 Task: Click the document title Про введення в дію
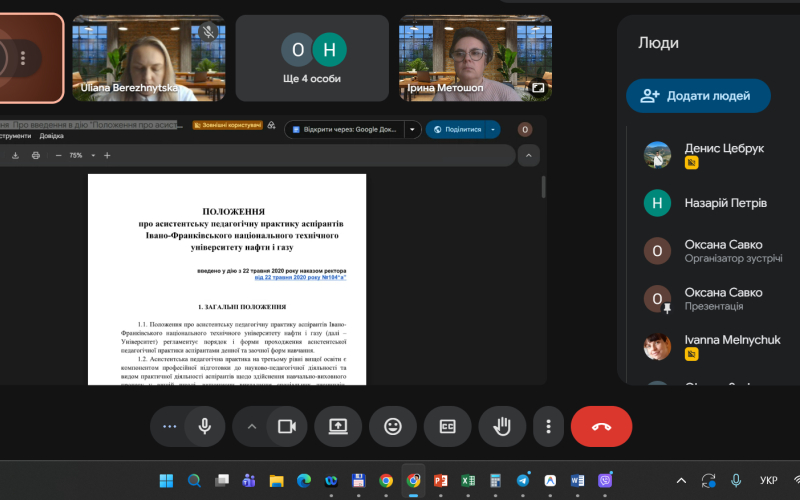91,125
